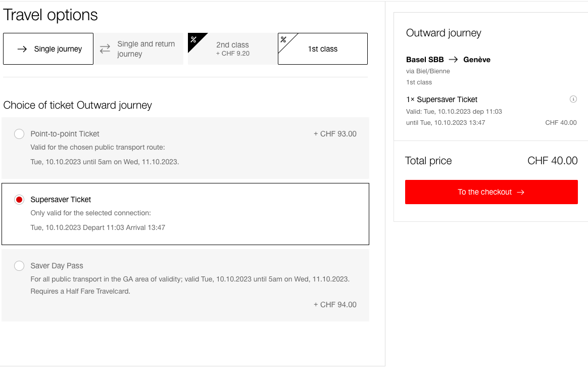
Task: Click the info icon beside Supersaver Ticket
Action: pos(573,100)
